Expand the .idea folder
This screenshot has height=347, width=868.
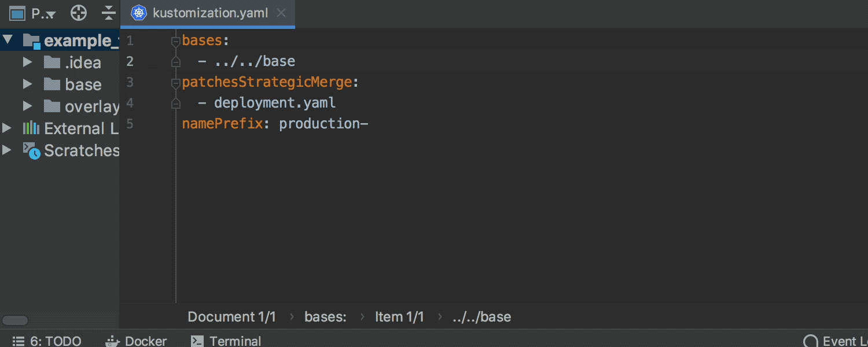[26, 62]
